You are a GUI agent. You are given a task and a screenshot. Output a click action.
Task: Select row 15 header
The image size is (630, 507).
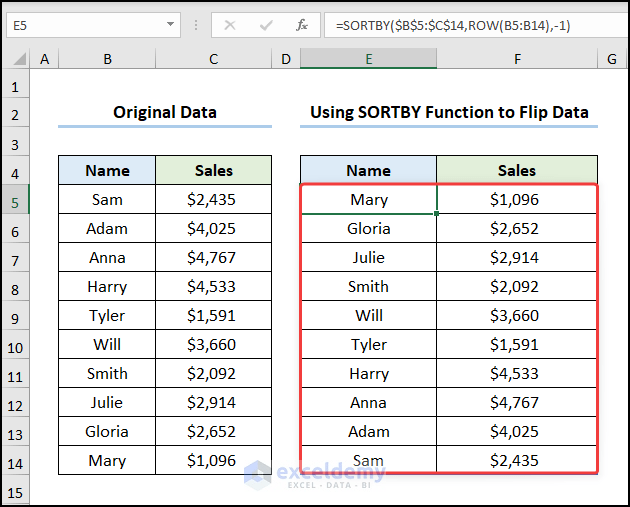tap(15, 490)
